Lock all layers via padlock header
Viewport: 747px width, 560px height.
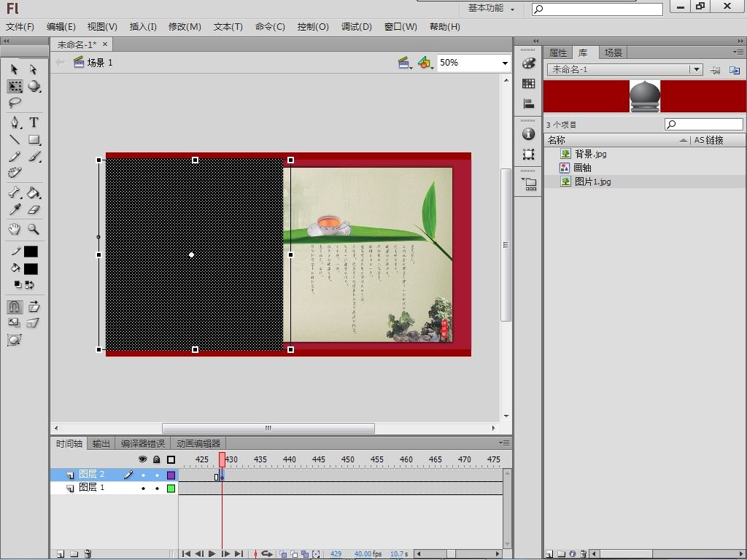tap(157, 459)
